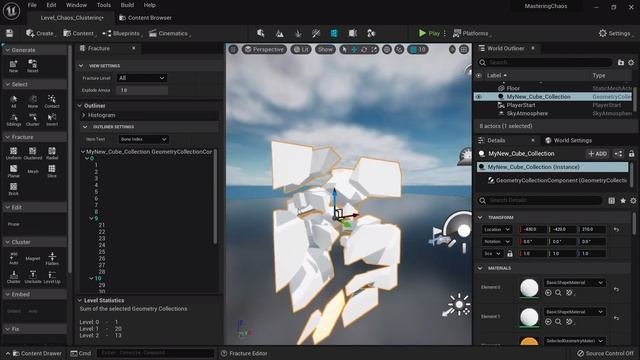Open the Tools menu
The image size is (640, 360).
click(x=104, y=5)
